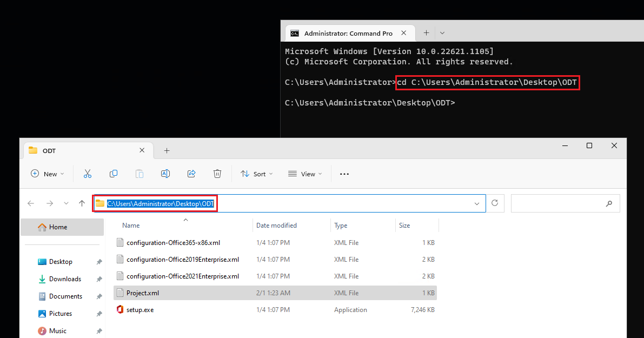Click the setup.exe Office icon
The image size is (644, 338).
120,310
